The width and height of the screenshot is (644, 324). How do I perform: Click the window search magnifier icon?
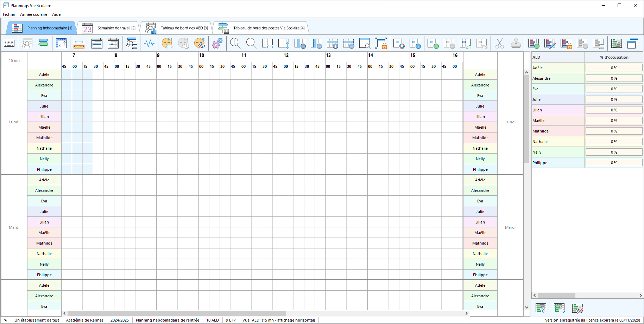point(365,43)
